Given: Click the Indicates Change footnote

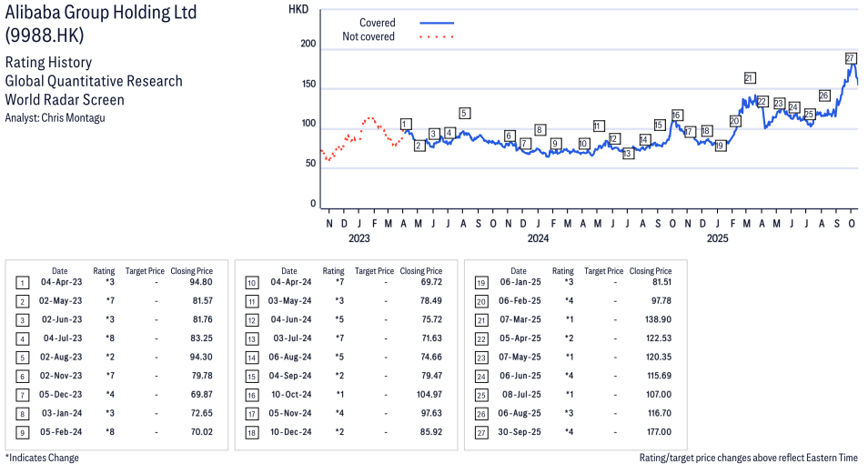Looking at the screenshot, I should [x=42, y=458].
